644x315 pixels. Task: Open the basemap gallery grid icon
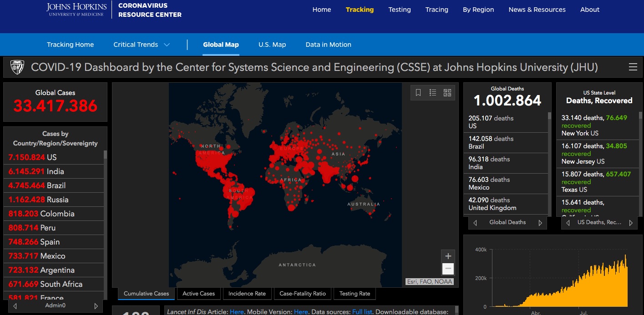tap(447, 93)
